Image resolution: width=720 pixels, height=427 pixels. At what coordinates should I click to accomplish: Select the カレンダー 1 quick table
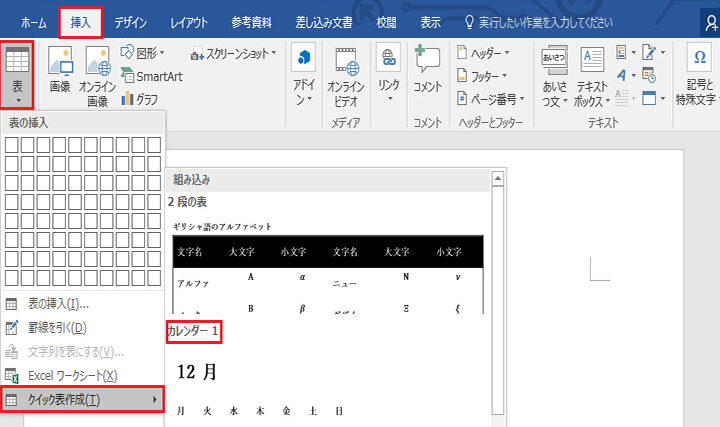[x=194, y=331]
